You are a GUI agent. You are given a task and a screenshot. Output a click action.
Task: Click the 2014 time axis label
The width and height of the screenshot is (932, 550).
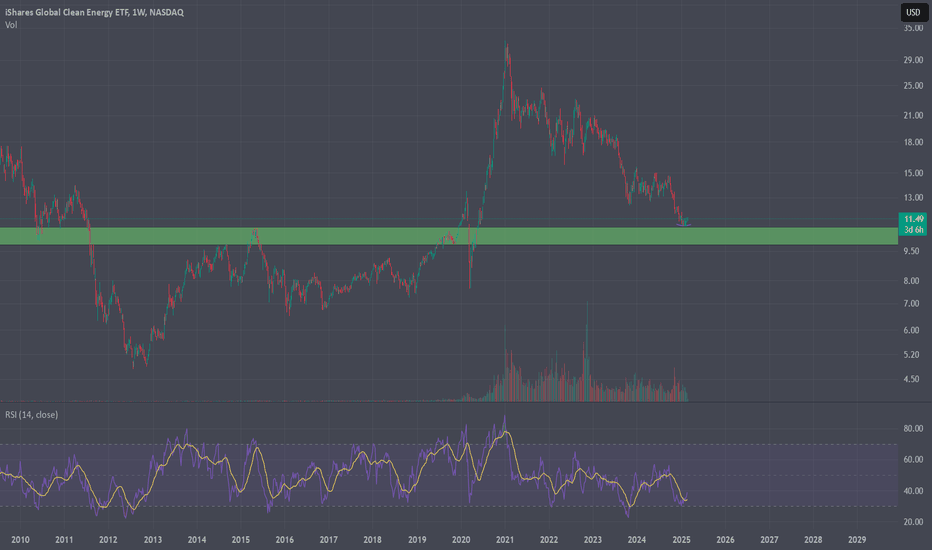tap(197, 540)
